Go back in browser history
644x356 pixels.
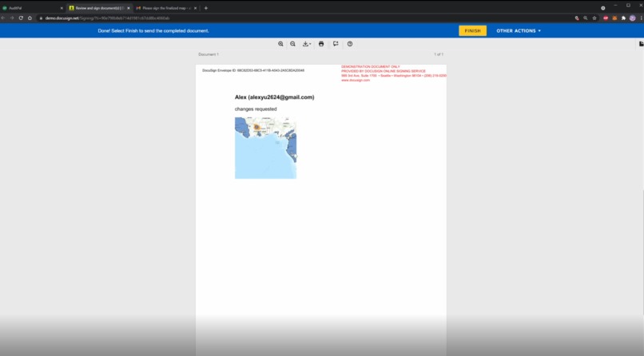(x=3, y=18)
